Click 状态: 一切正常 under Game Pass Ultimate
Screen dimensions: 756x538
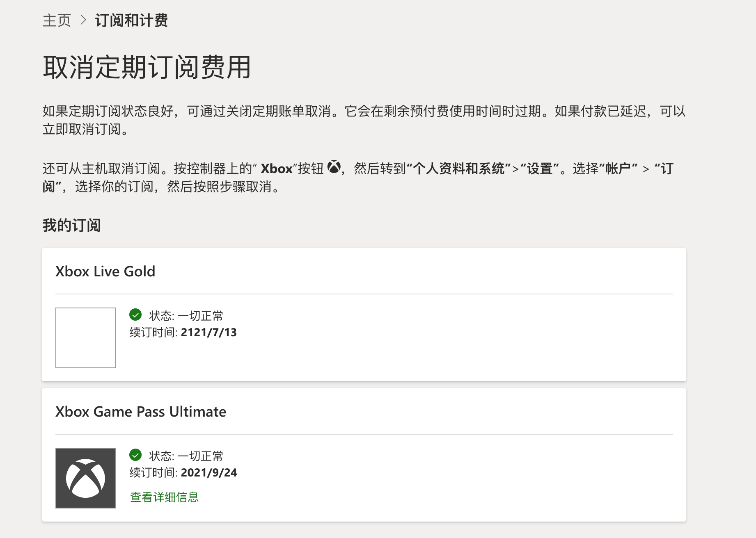186,456
